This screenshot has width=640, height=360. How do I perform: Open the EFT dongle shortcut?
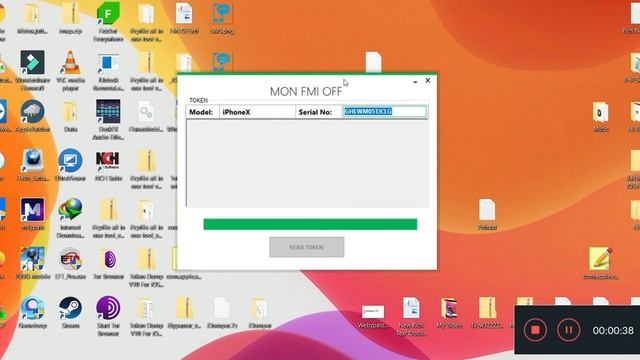[70, 263]
